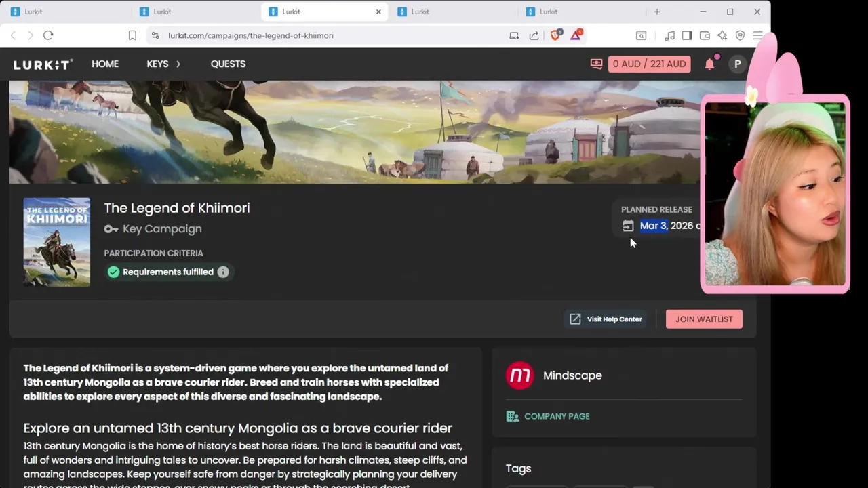The height and width of the screenshot is (488, 868).
Task: Open the 0 AUD / 221 AUD balance
Action: (649, 64)
